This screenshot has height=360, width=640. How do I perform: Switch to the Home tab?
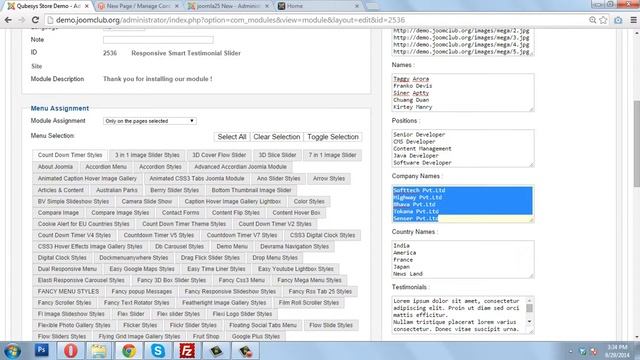pyautogui.click(x=318, y=6)
